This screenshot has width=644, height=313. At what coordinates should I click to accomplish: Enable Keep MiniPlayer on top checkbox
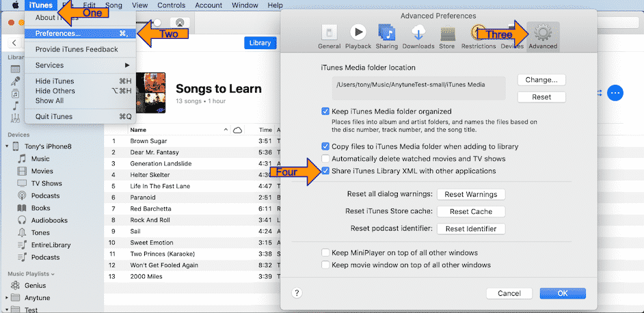pos(325,253)
